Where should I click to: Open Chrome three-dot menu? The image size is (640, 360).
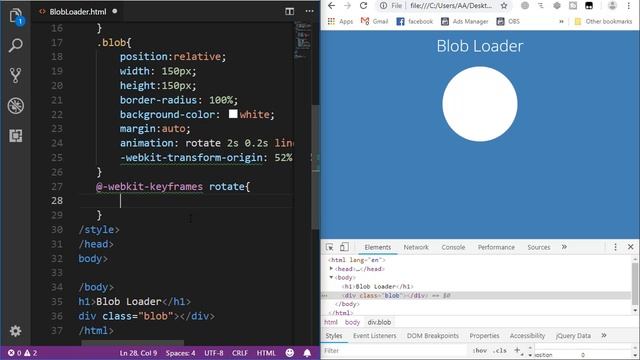[629, 6]
